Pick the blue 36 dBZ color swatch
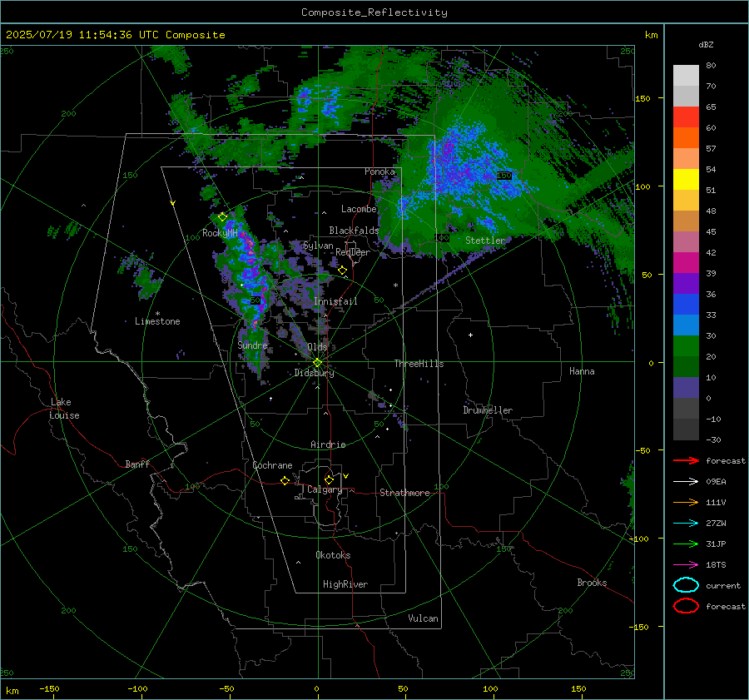This screenshot has width=749, height=700. click(686, 304)
